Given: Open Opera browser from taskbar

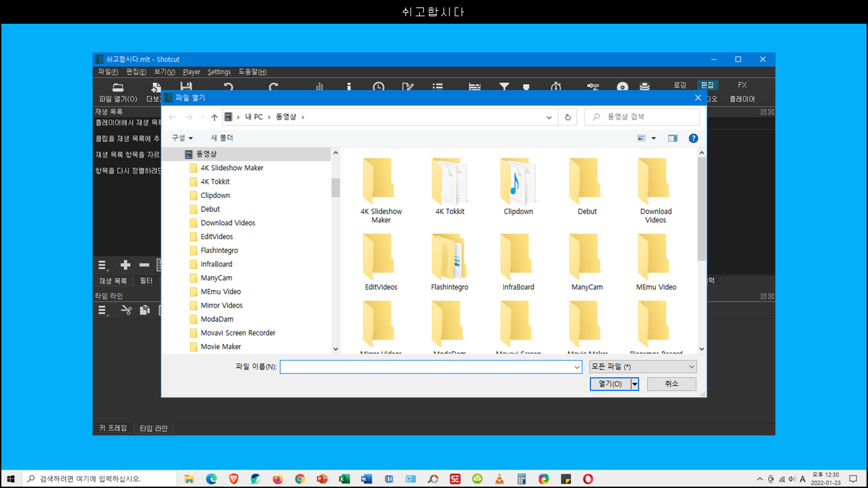Looking at the screenshot, I should pyautogui.click(x=588, y=479).
